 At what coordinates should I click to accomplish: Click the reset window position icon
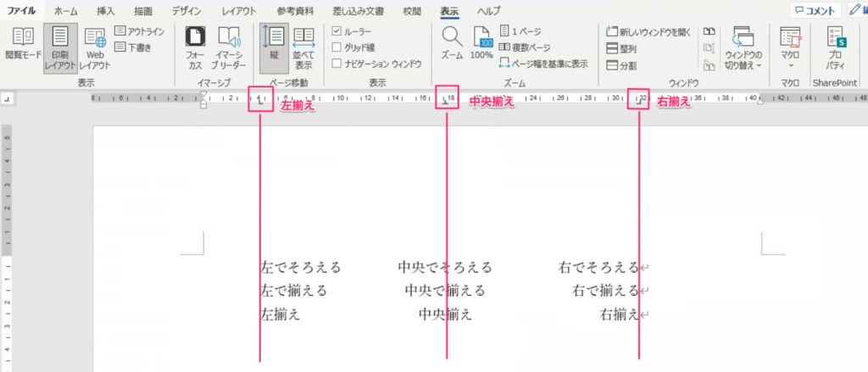709,65
